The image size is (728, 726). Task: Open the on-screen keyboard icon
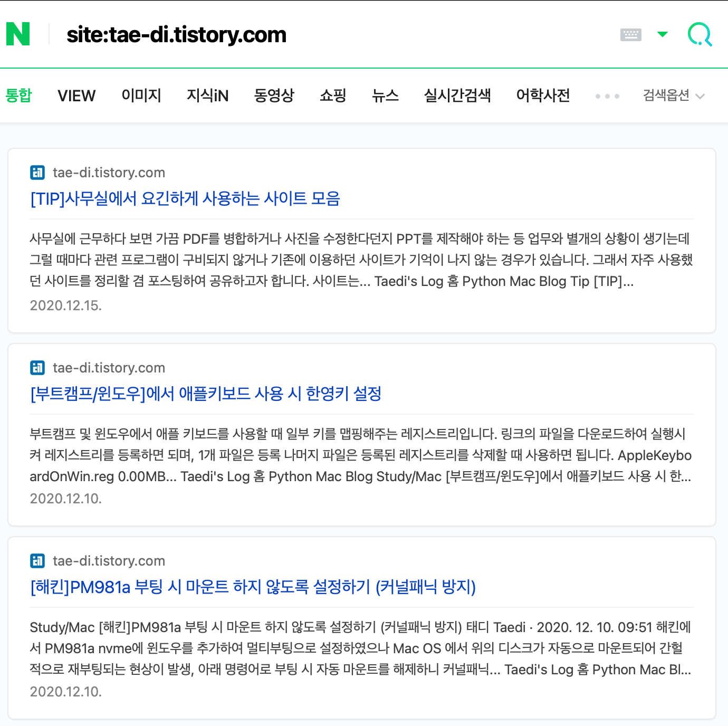(631, 35)
